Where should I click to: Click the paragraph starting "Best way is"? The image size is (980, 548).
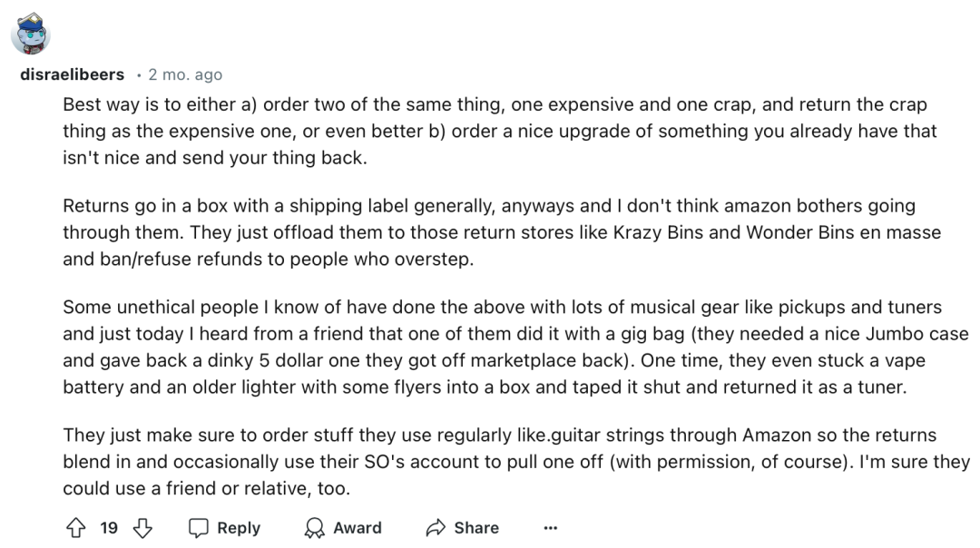click(499, 131)
